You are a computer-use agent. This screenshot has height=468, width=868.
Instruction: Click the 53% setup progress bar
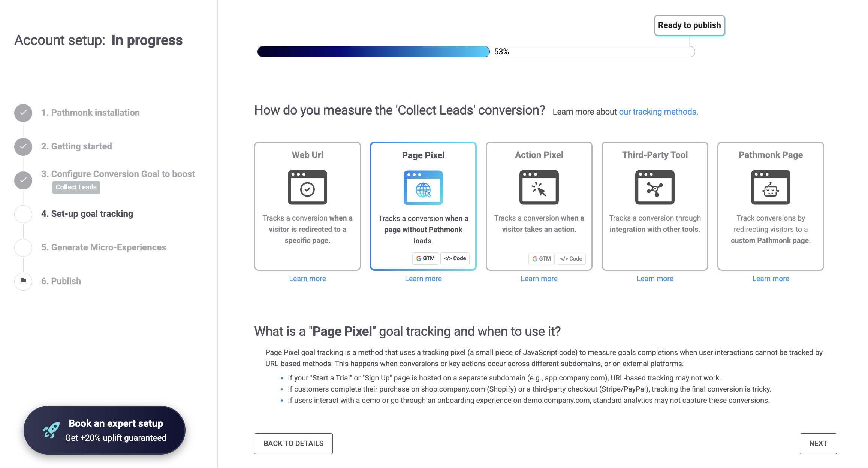pos(476,52)
